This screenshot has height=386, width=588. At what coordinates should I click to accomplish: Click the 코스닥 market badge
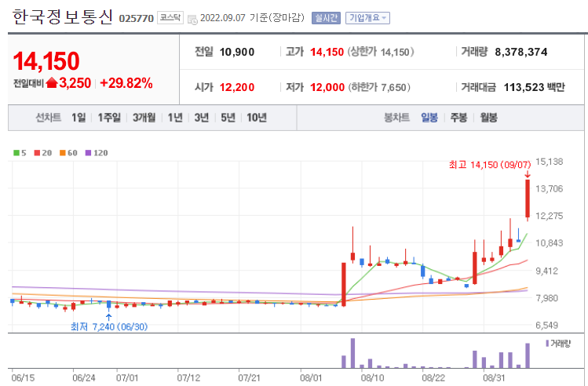(x=170, y=17)
